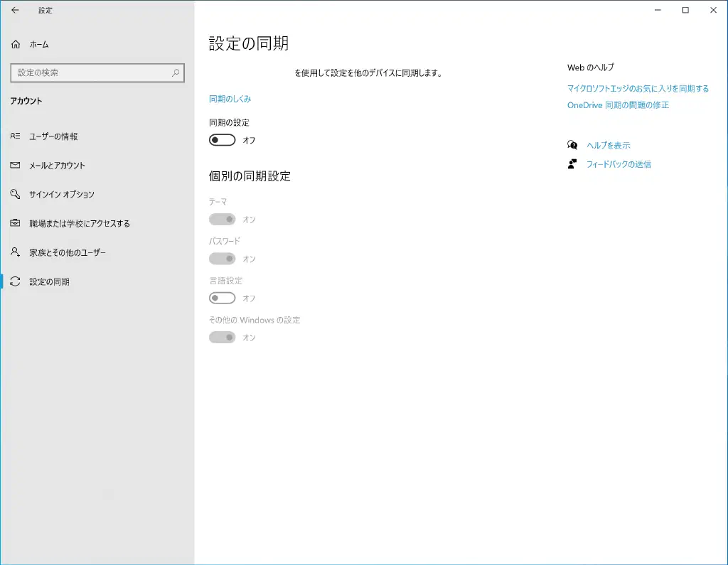Screen dimensions: 728x565
Task: Click the search magnifier icon
Action: click(x=176, y=72)
